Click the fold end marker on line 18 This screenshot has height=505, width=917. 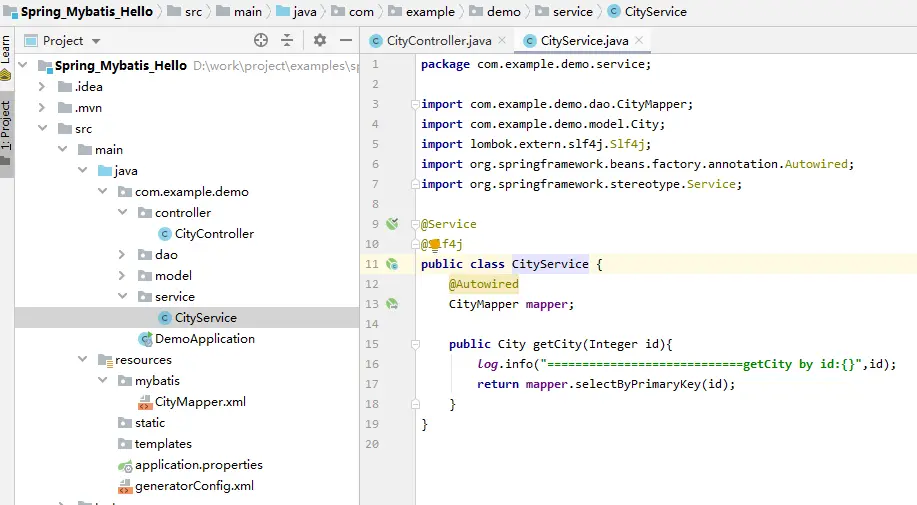[x=415, y=404]
